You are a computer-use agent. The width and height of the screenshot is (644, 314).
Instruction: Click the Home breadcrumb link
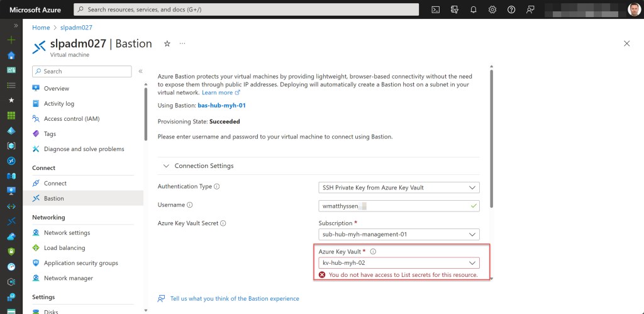tap(41, 28)
